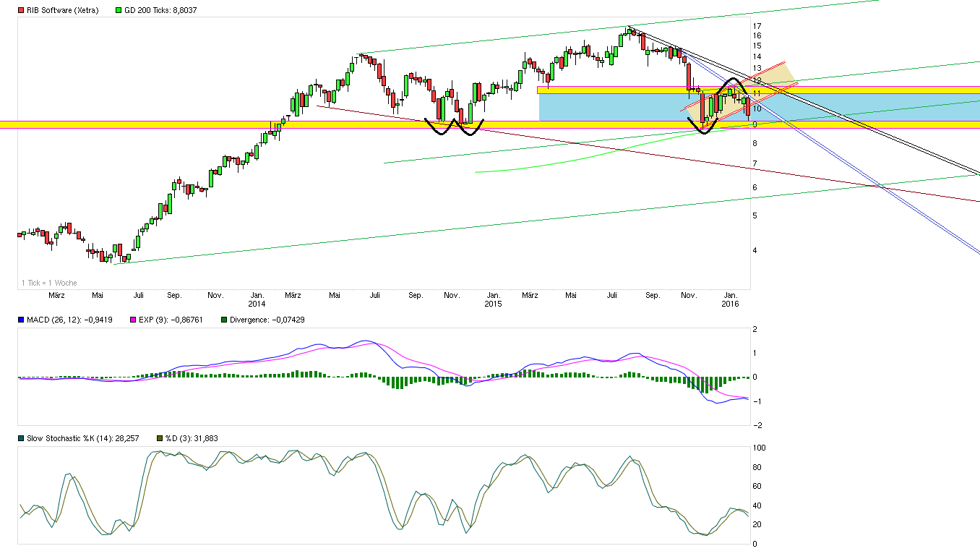Click the 4 value on price axis
The image size is (980, 559).
click(755, 250)
